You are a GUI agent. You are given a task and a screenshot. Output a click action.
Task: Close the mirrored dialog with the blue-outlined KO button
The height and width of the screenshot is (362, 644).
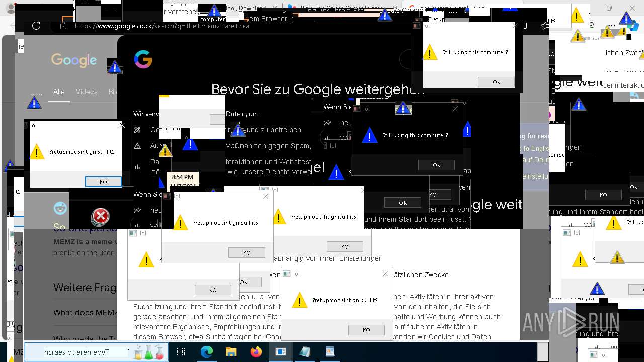(122, 125)
